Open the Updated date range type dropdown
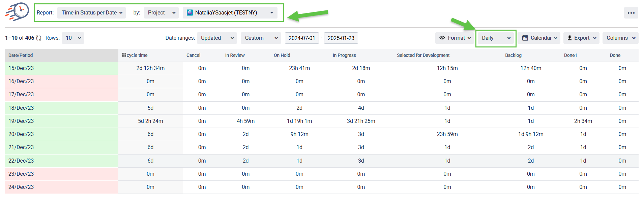The image size is (644, 204). point(217,38)
